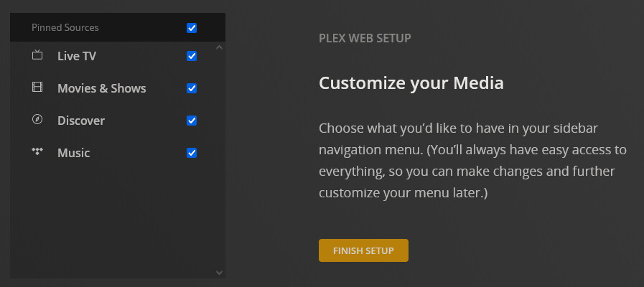Untick the Music checkbox

tap(192, 153)
